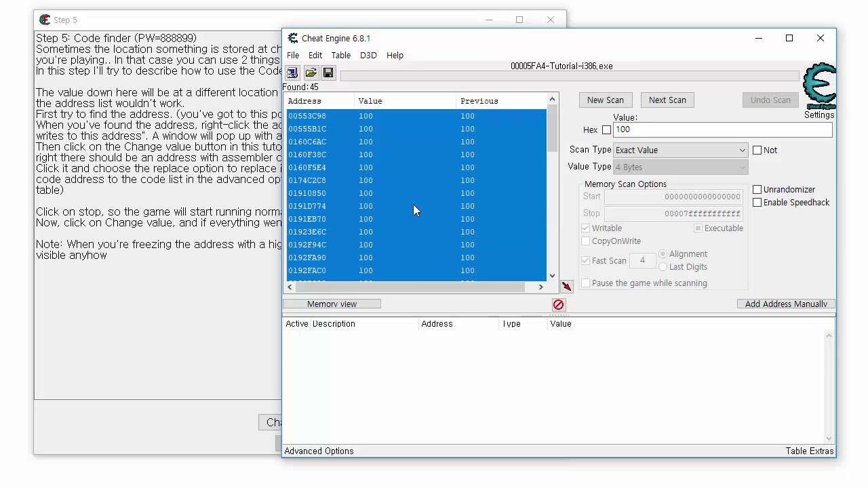Click results list scroll down arrow

coord(552,276)
